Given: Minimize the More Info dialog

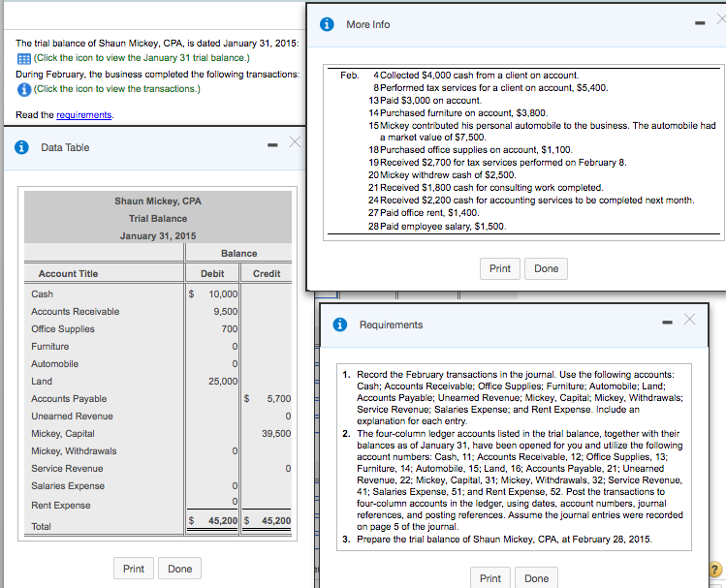Looking at the screenshot, I should click(700, 23).
